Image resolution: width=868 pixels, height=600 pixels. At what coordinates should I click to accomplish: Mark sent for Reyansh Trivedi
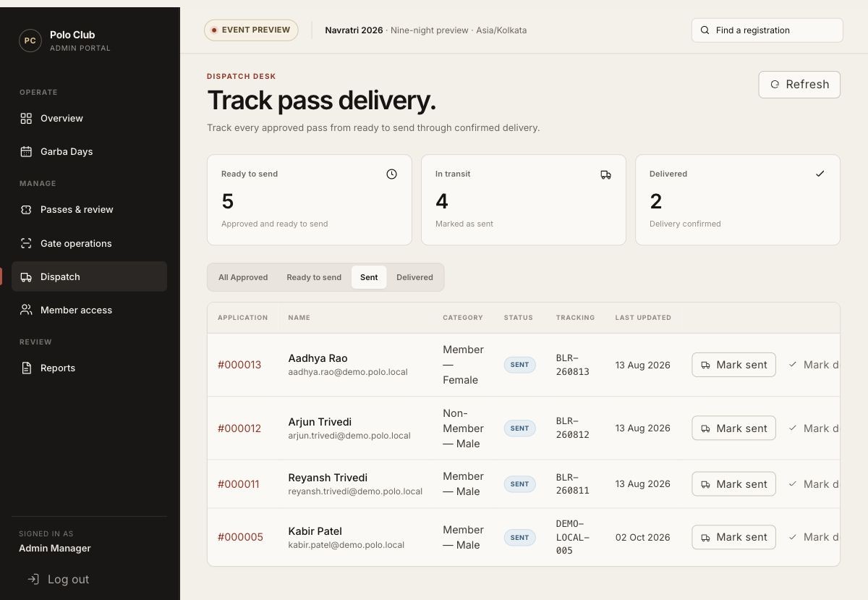click(734, 484)
